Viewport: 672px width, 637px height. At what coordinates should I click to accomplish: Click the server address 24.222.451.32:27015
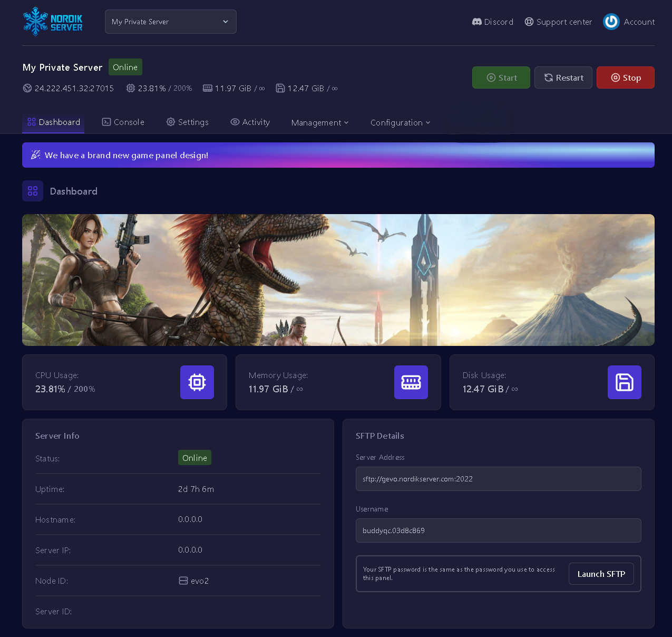pos(74,88)
